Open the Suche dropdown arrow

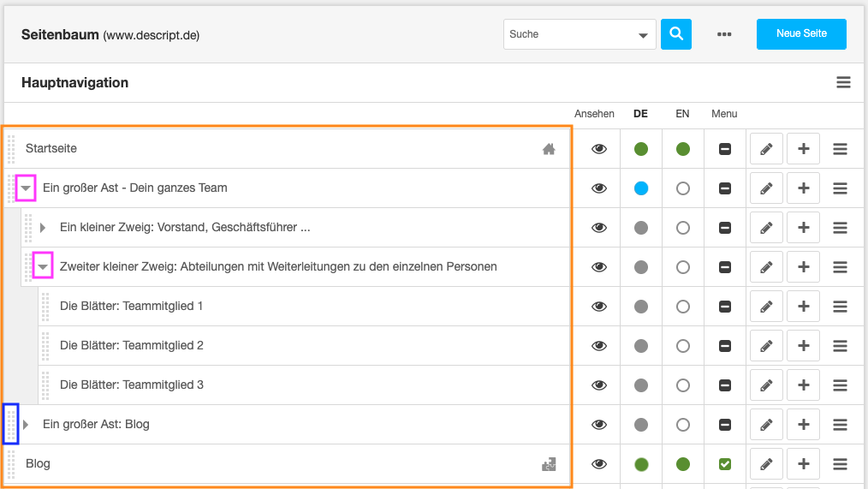point(643,35)
